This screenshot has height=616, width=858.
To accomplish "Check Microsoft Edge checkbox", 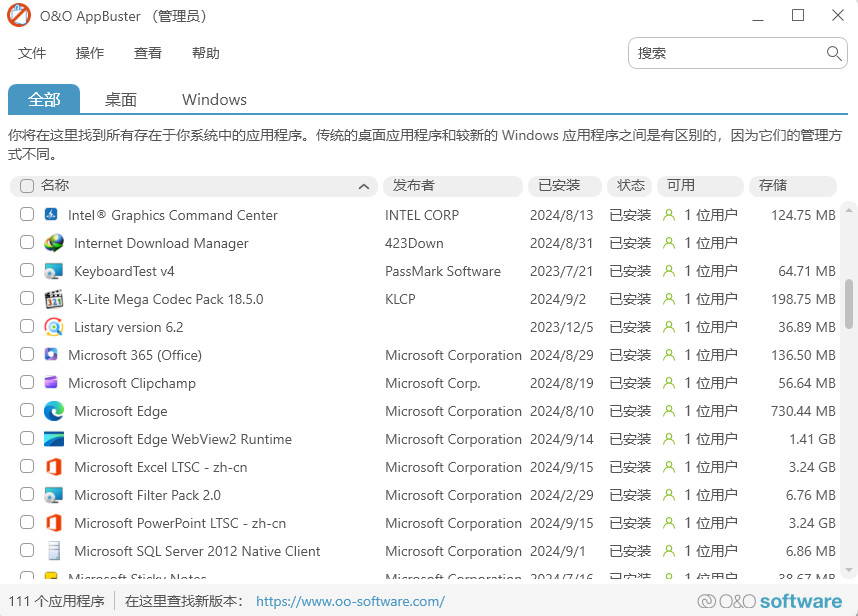I will pos(27,410).
